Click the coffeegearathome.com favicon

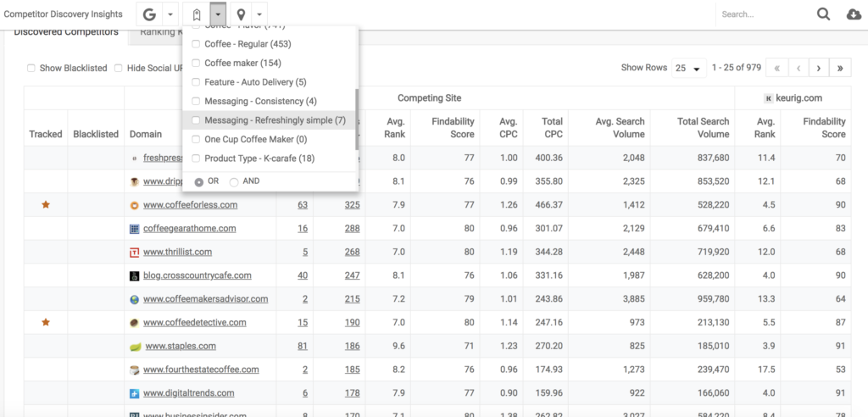[x=134, y=228]
